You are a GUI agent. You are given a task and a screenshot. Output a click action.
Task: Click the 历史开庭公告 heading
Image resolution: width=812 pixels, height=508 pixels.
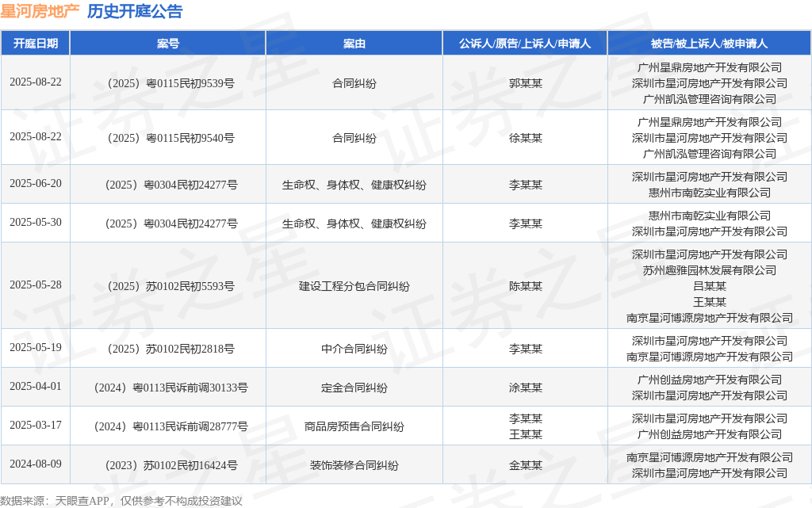pos(135,11)
